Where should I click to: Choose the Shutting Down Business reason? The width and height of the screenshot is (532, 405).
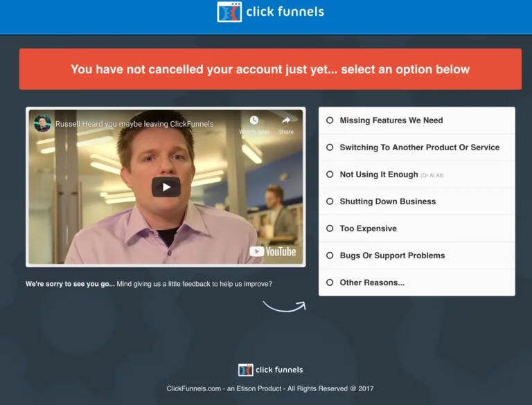coord(416,201)
